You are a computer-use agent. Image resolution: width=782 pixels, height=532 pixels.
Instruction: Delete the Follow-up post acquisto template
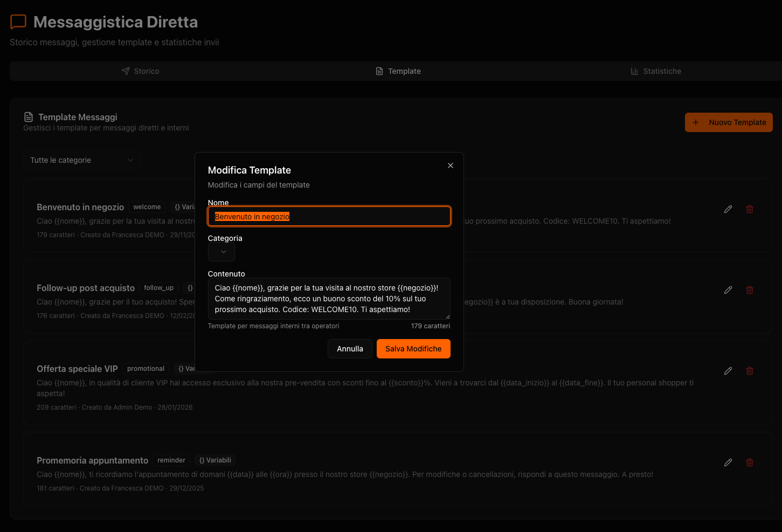[750, 290]
